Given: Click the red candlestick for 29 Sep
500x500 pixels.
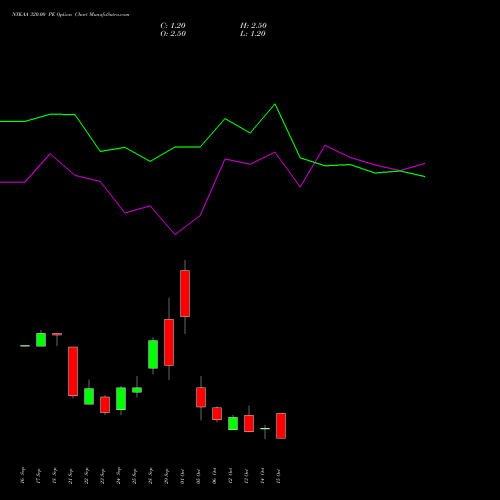Looking at the screenshot, I should click(169, 342).
